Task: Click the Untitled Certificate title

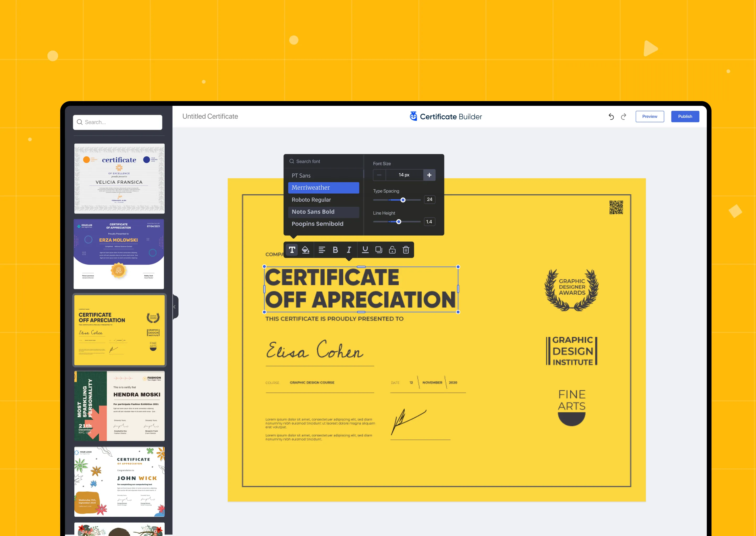Action: click(210, 116)
